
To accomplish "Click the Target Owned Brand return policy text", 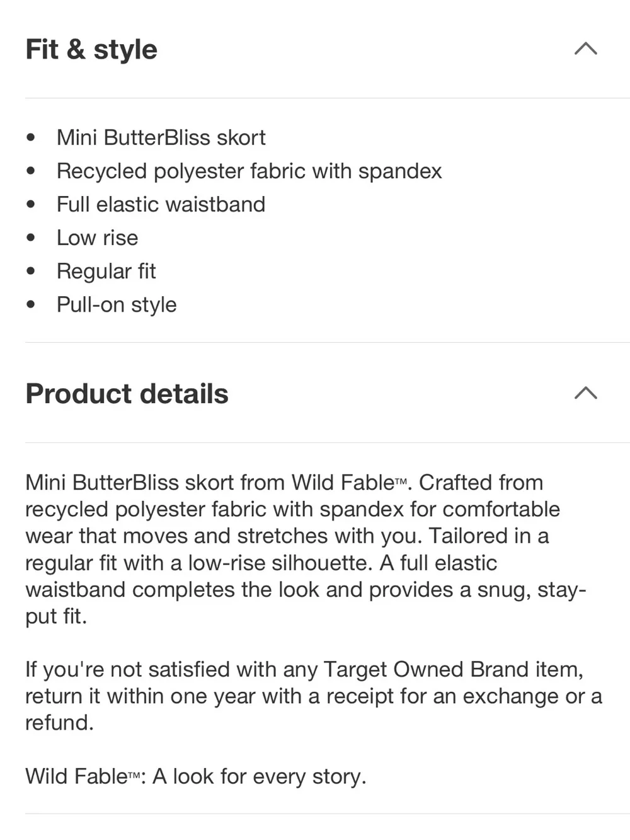I will (314, 696).
